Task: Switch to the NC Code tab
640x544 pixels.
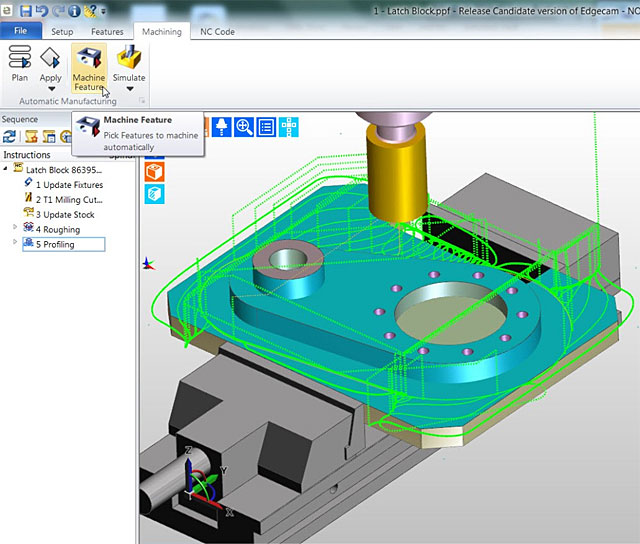Action: [217, 31]
